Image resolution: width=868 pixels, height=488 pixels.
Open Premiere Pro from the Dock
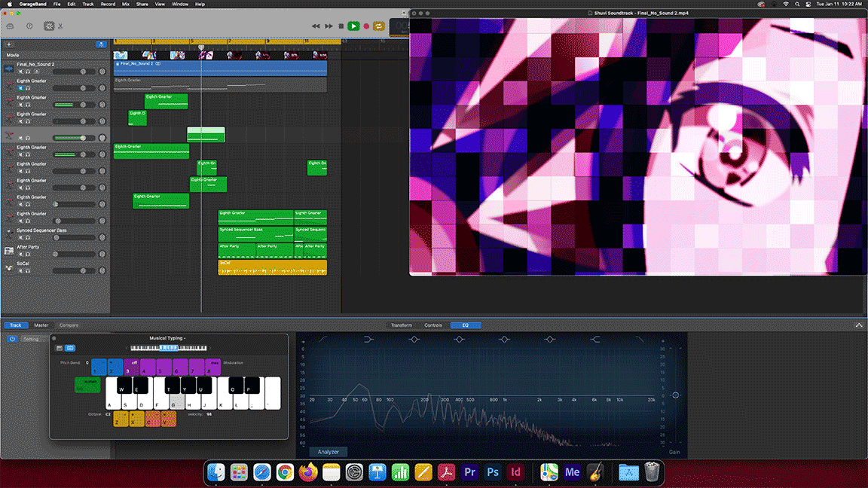[x=469, y=472]
